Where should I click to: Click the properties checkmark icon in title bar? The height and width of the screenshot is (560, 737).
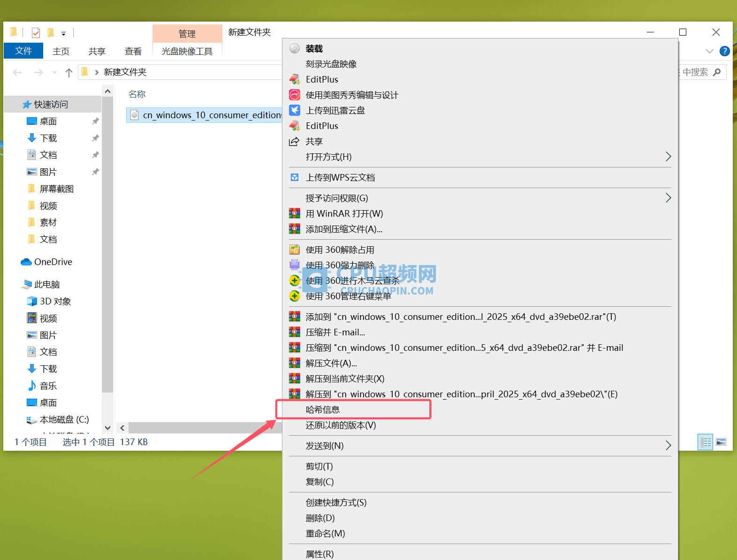36,33
